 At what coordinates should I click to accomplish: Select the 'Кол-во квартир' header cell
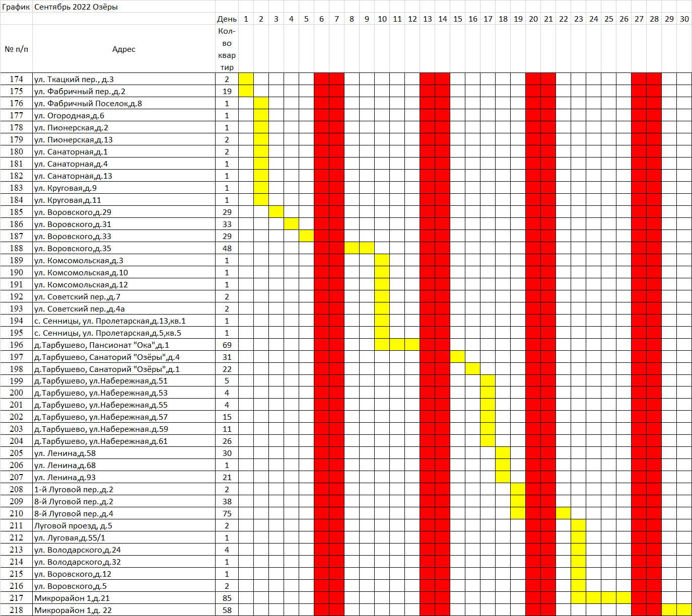point(227,49)
